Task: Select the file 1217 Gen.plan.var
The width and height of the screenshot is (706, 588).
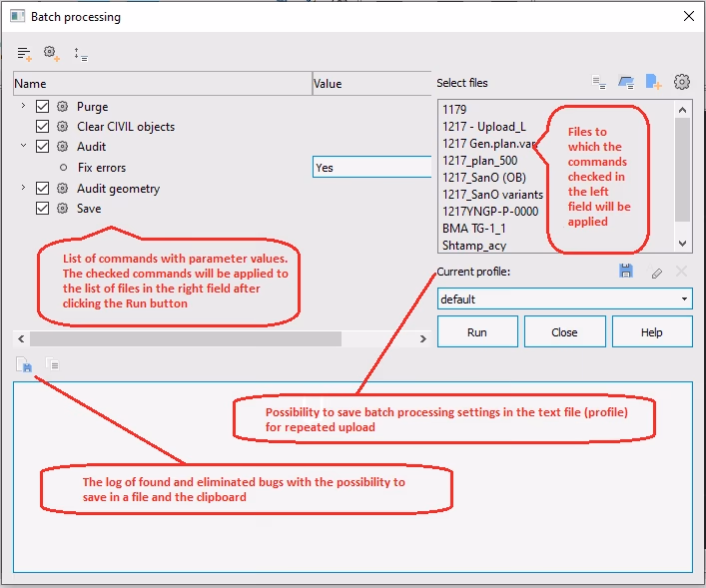Action: 489,144
